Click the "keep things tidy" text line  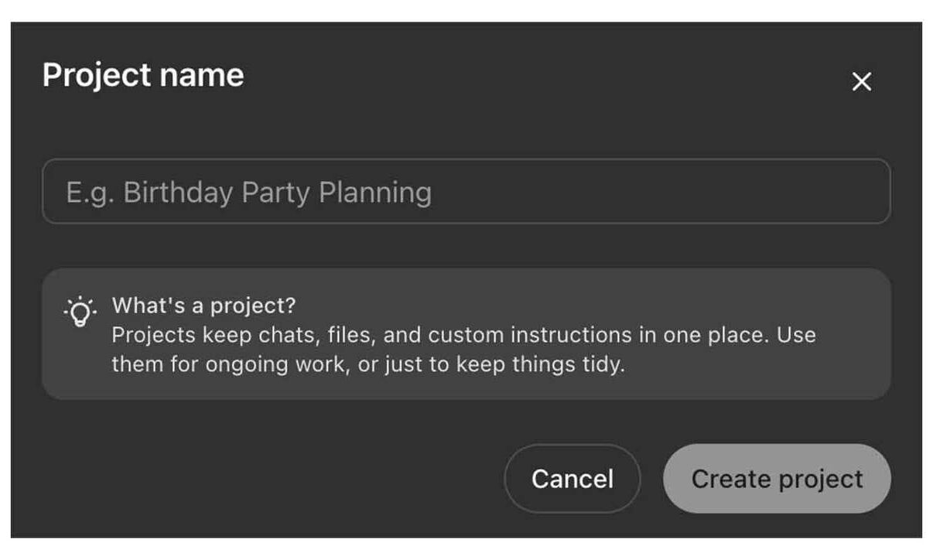tap(368, 364)
